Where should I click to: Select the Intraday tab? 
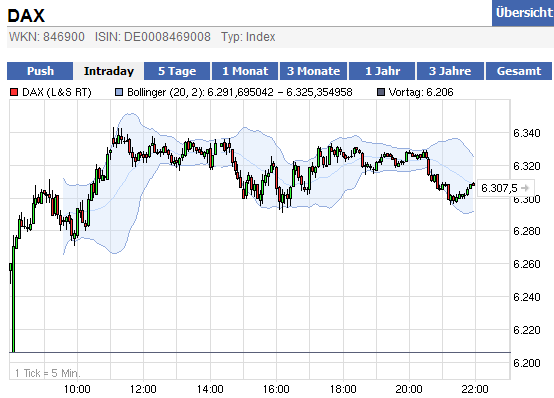(x=108, y=71)
